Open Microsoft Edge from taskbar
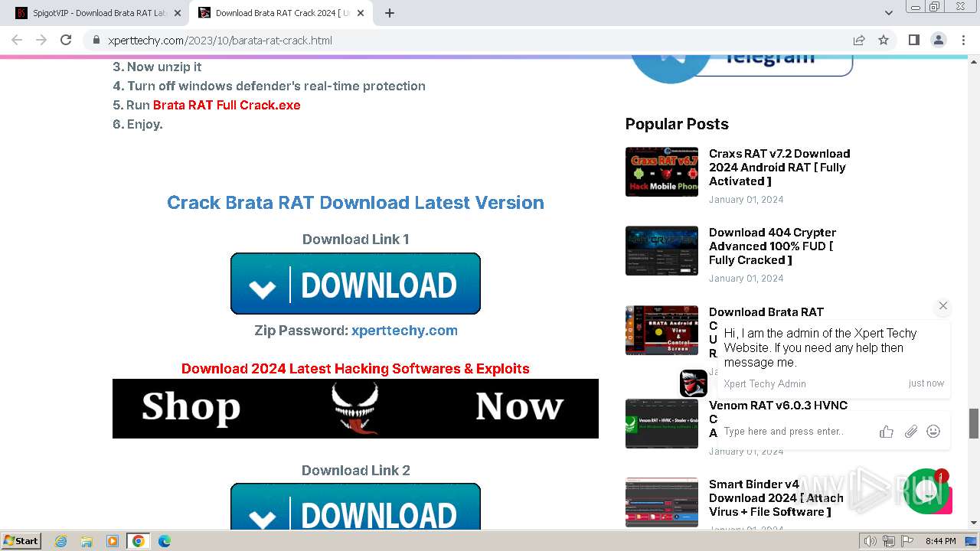The width and height of the screenshot is (980, 551). coord(164,541)
